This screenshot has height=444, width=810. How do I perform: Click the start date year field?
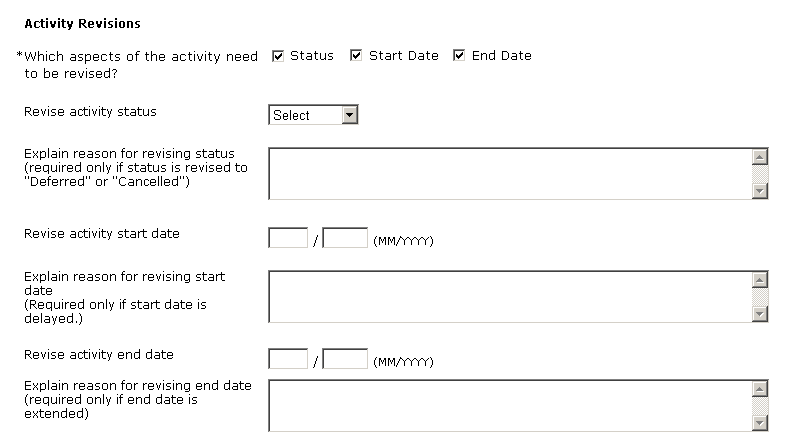345,238
